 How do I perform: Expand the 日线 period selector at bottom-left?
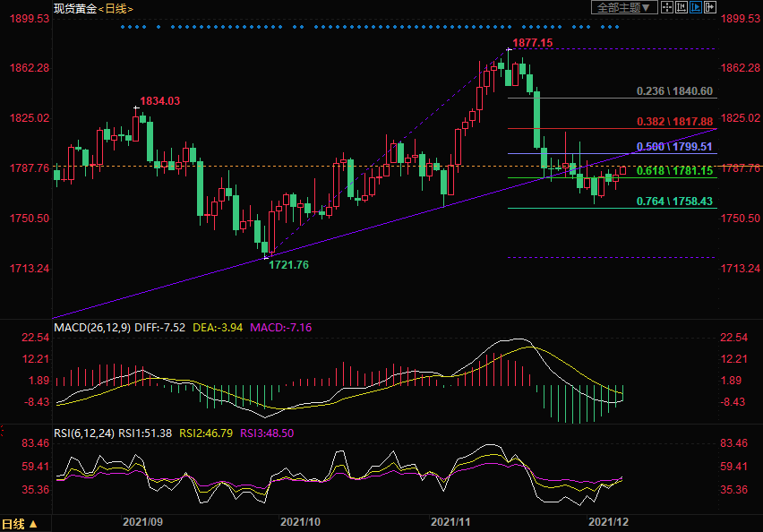coord(20,524)
